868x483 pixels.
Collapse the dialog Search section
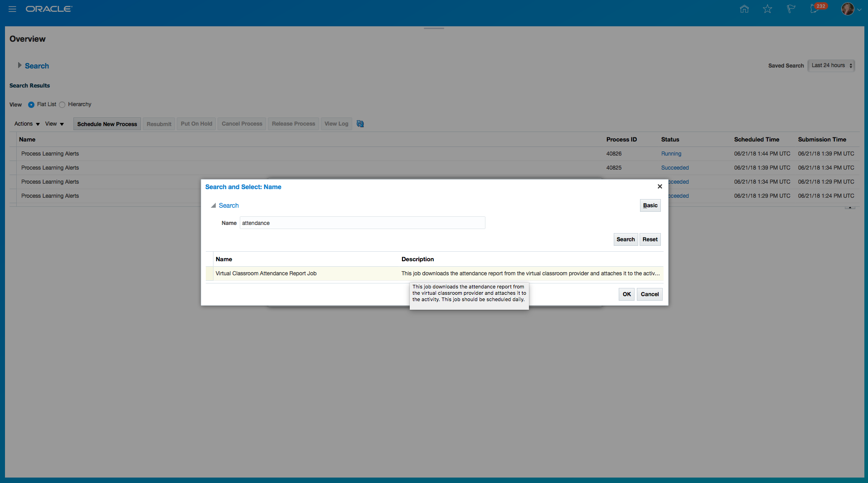(x=213, y=205)
